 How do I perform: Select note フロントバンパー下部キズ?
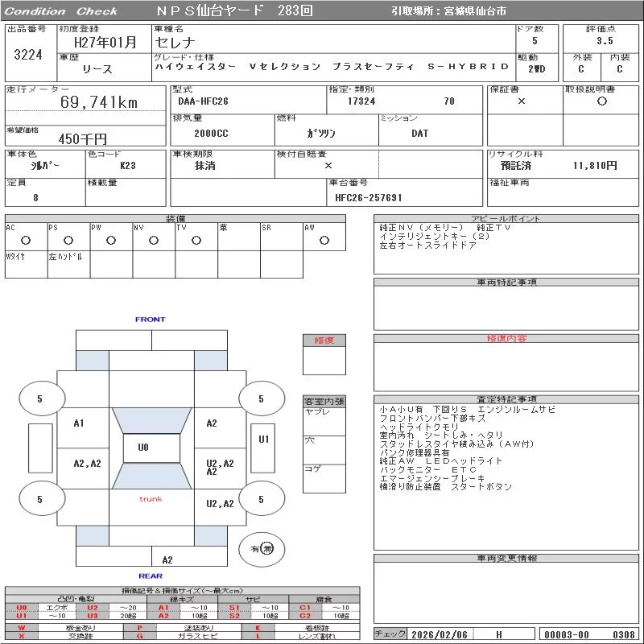pos(432,418)
